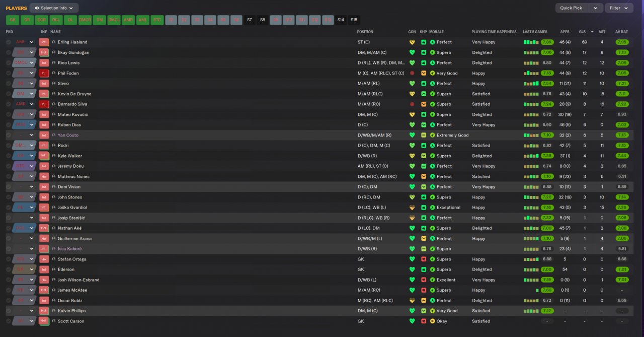
Task: Open Kalvin Phillips' empty position dropdown
Action: [x=25, y=311]
